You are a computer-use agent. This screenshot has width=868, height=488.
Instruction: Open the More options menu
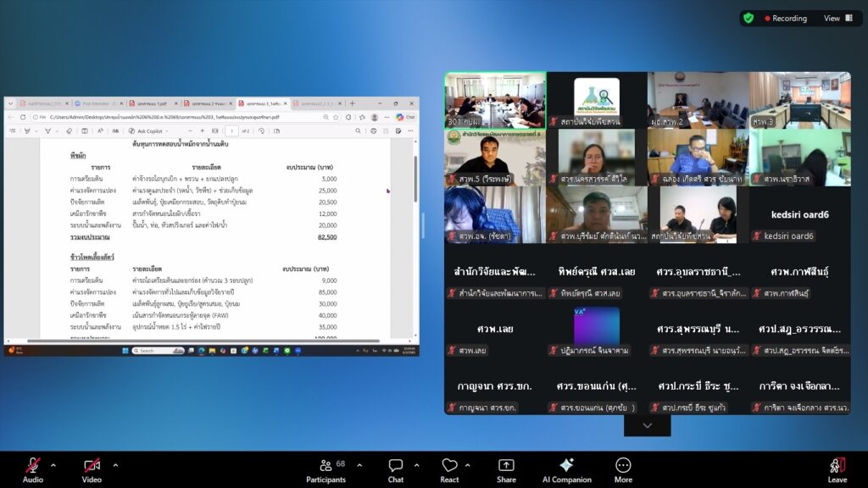click(x=623, y=466)
